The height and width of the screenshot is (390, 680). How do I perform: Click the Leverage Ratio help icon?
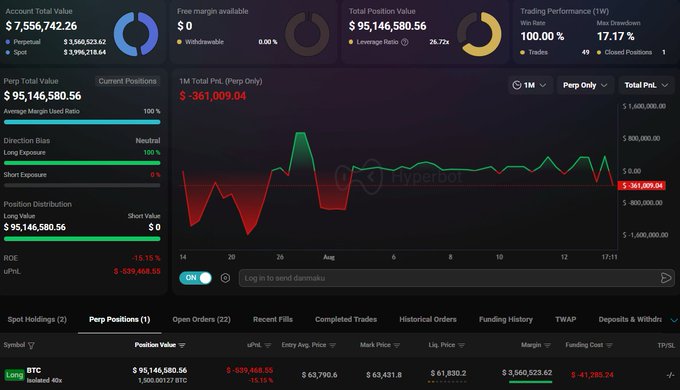pos(405,42)
